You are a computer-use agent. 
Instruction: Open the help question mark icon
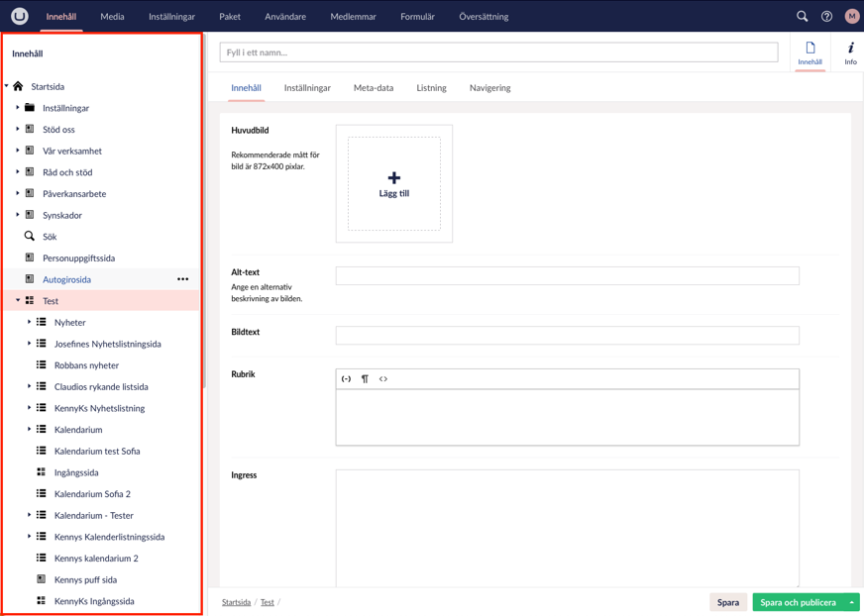(826, 17)
